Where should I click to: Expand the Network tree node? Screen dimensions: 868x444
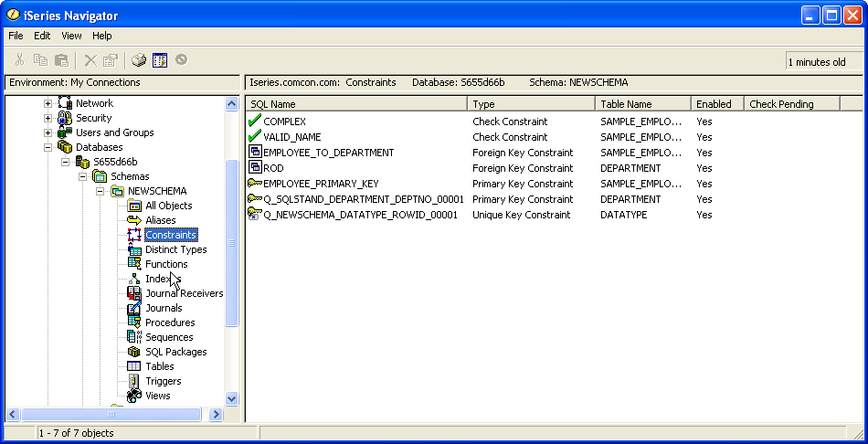coord(48,103)
